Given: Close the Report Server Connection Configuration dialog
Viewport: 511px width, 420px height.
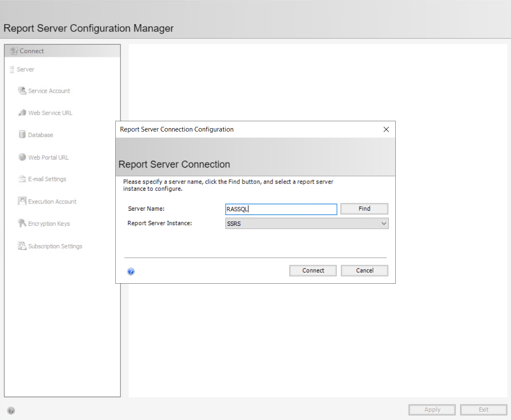Looking at the screenshot, I should [x=386, y=129].
